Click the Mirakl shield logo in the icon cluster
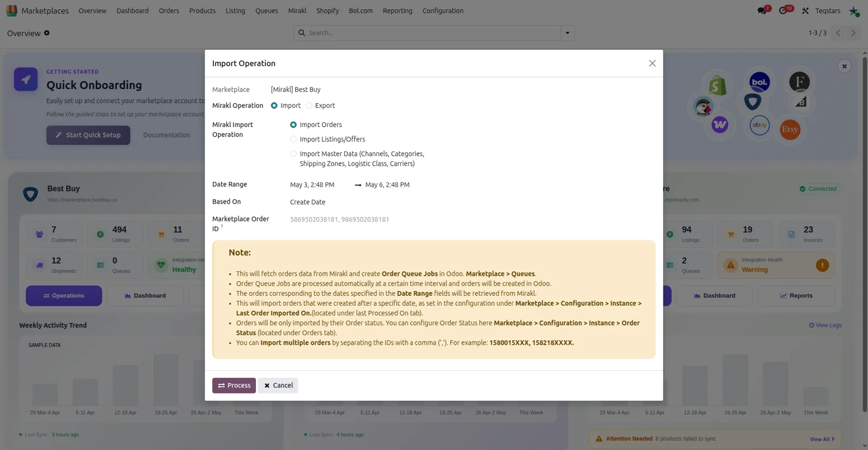This screenshot has width=868, height=450. point(752,102)
